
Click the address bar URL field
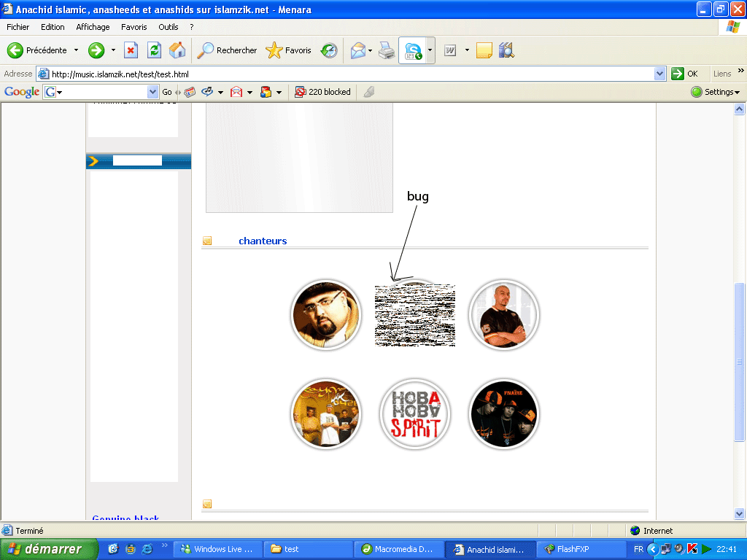(x=352, y=74)
